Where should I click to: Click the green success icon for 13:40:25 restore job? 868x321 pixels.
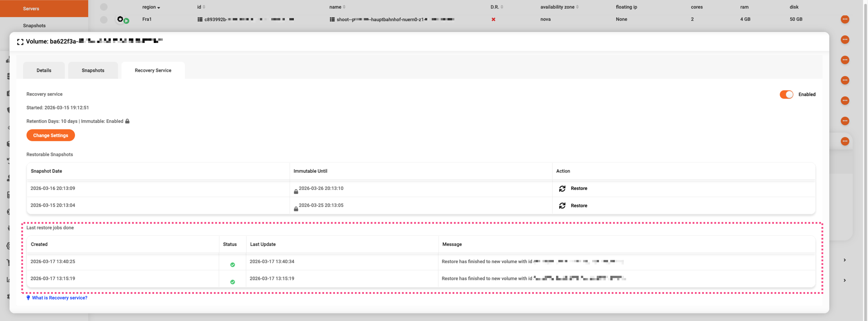(x=232, y=265)
